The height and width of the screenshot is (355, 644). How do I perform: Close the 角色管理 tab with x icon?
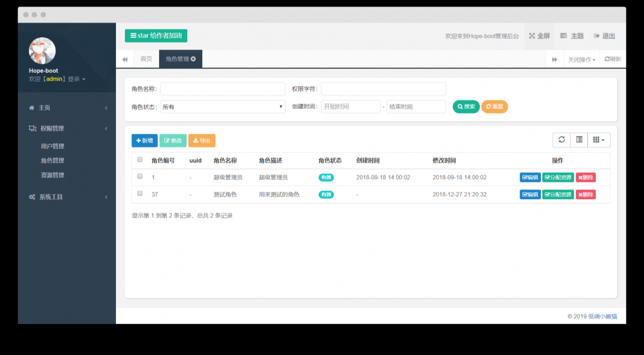pos(193,59)
